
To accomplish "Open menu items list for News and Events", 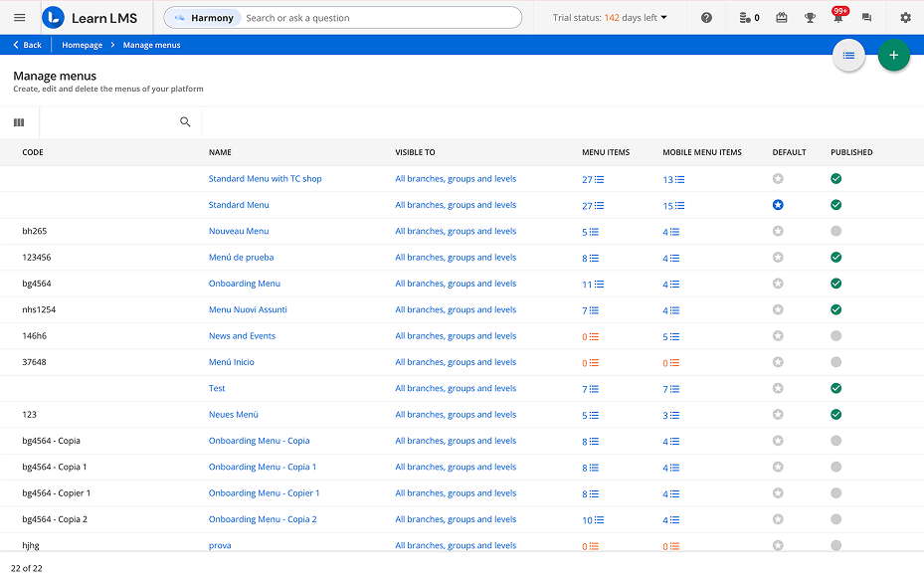I will tap(591, 336).
